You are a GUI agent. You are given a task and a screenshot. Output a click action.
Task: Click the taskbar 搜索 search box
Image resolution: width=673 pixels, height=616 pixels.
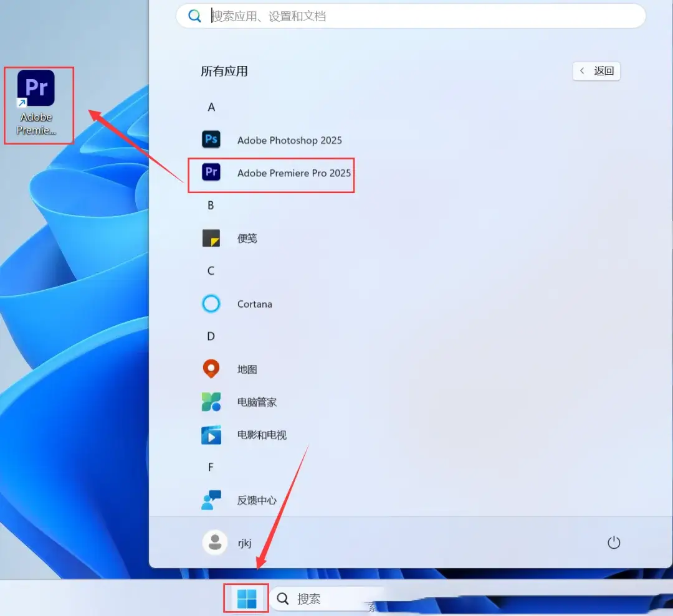point(324,599)
